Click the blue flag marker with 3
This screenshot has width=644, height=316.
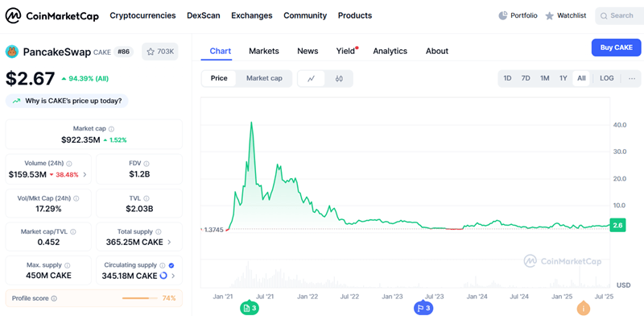point(423,308)
